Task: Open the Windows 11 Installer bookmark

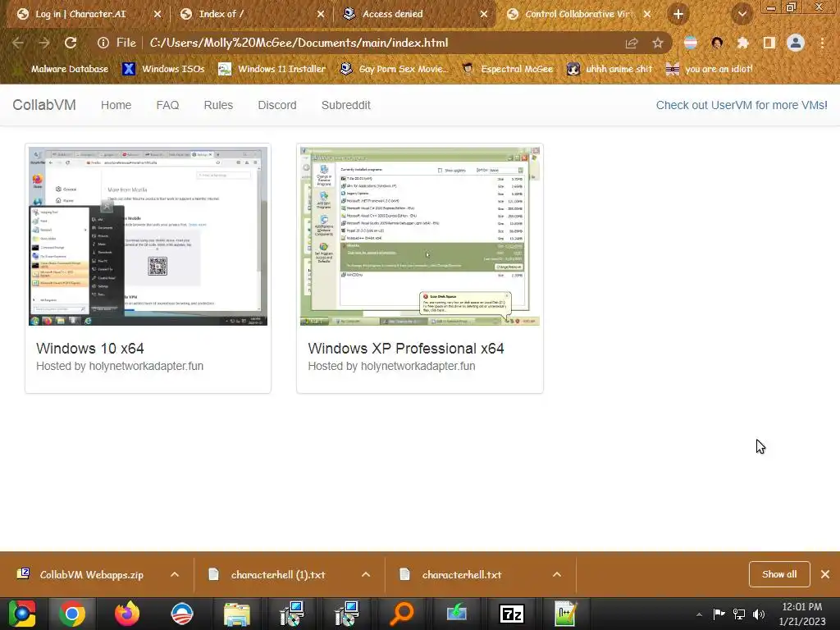Action: (x=272, y=69)
